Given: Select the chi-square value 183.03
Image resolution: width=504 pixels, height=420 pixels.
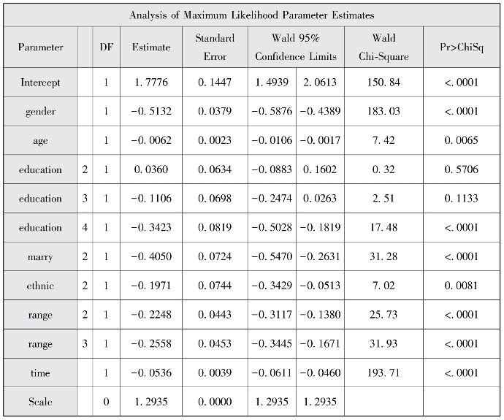Looking at the screenshot, I should pos(383,112).
